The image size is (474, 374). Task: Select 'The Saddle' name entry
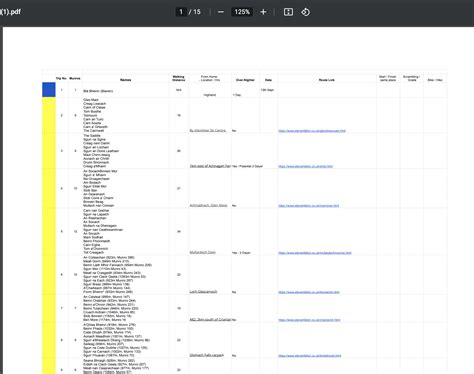click(92, 136)
